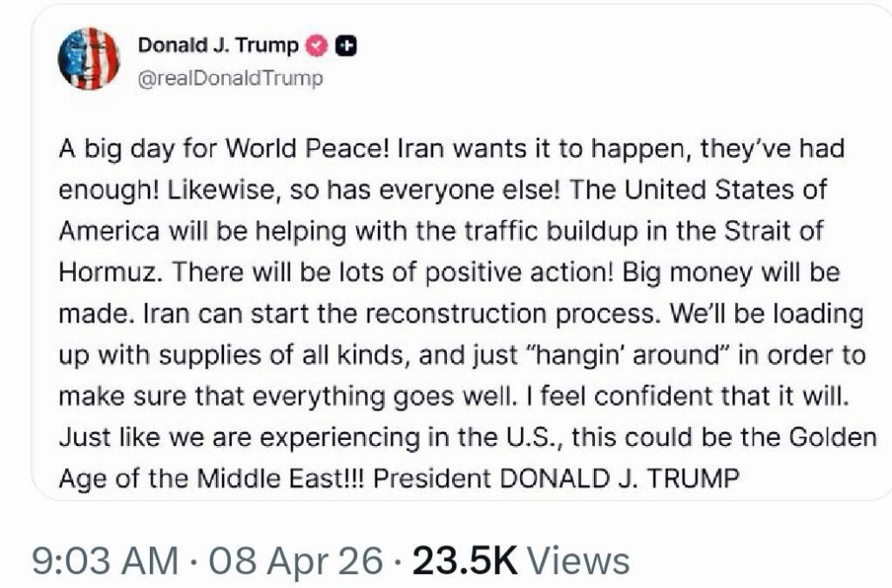Click the flag-patterned profile avatar
Viewport: 892px width, 588px height.
coord(88,59)
